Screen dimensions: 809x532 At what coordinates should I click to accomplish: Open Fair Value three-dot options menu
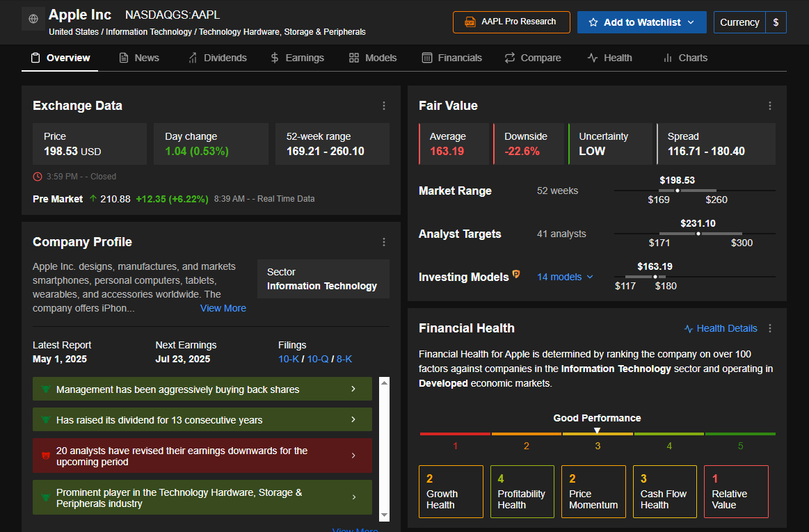coord(770,106)
